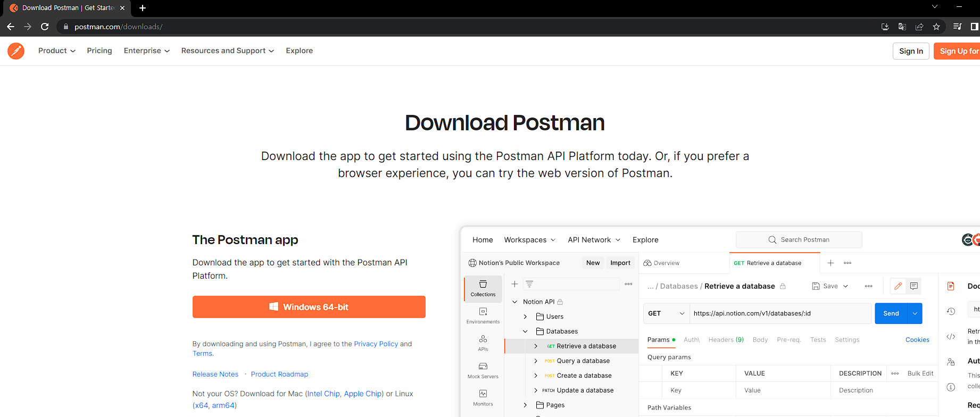Image resolution: width=980 pixels, height=417 pixels.
Task: Click Explore in the Postman app preview
Action: click(x=645, y=240)
